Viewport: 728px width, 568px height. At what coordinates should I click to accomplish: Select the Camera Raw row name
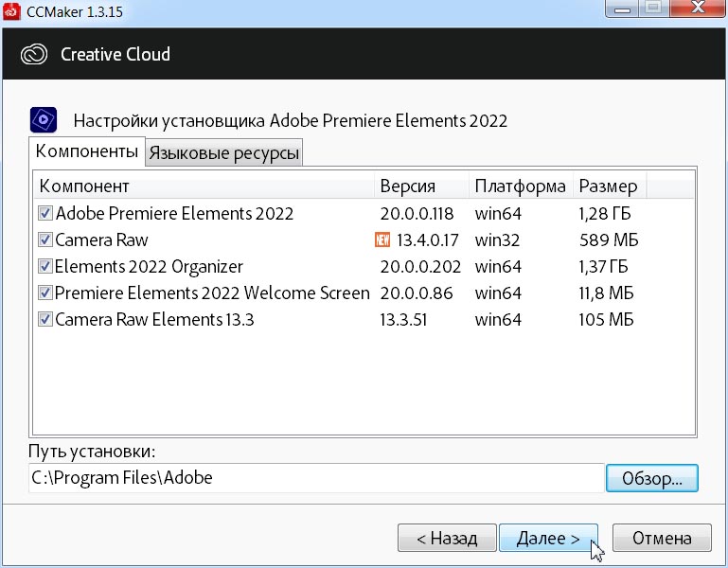point(101,240)
